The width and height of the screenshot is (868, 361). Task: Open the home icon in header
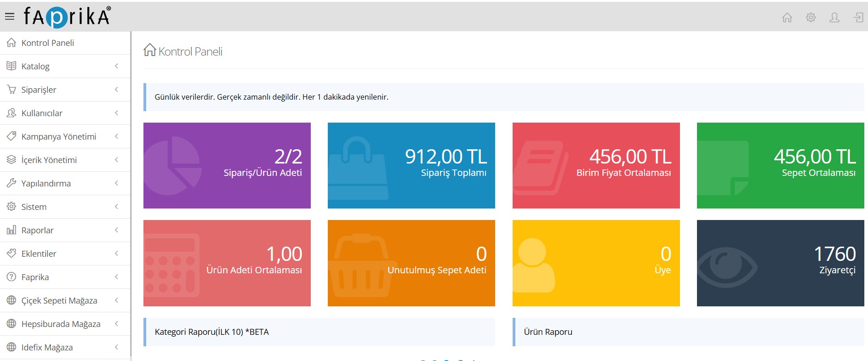(x=787, y=17)
